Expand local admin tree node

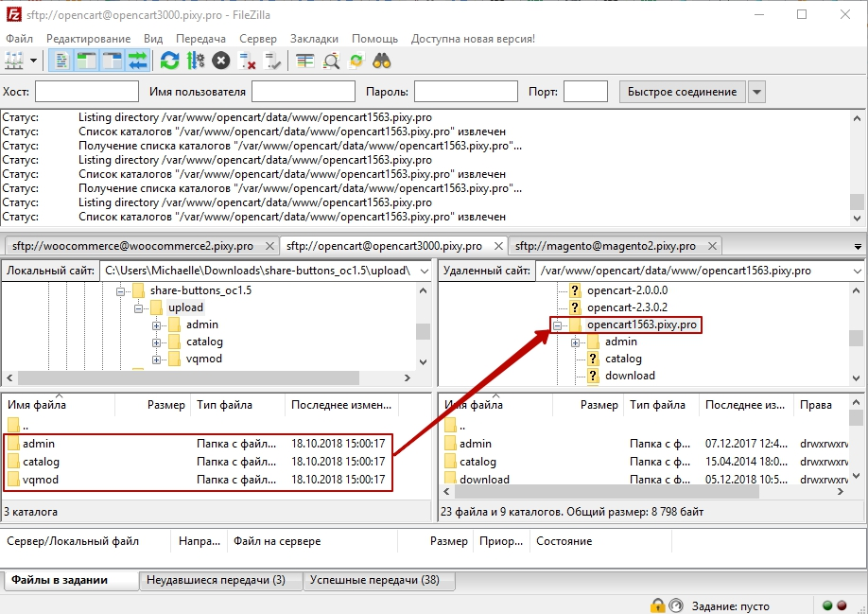(x=157, y=325)
